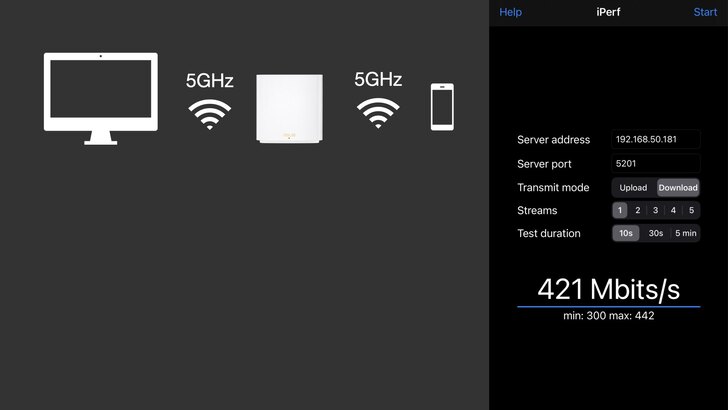728x410 pixels.
Task: Click the 421 Mbits/s result readout
Action: point(609,289)
